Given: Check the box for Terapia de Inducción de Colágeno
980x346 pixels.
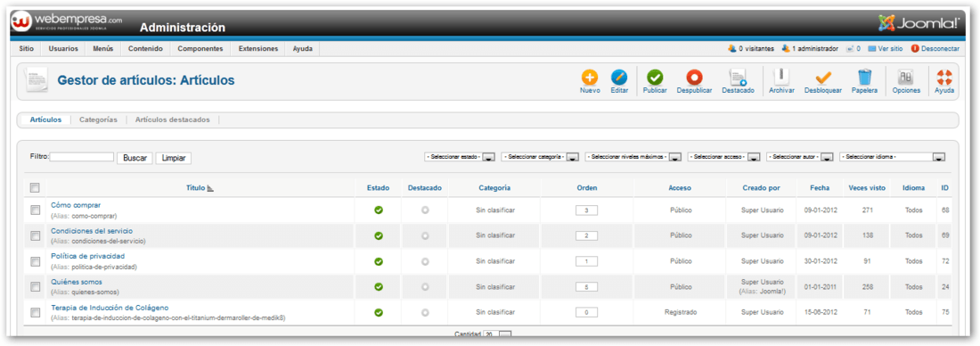Looking at the screenshot, I should pyautogui.click(x=35, y=312).
